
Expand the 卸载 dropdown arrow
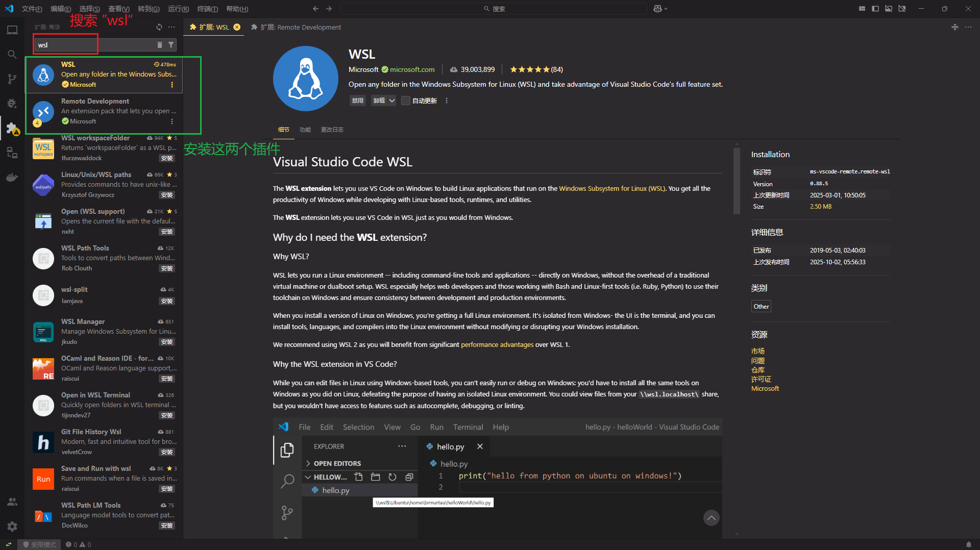coord(392,101)
